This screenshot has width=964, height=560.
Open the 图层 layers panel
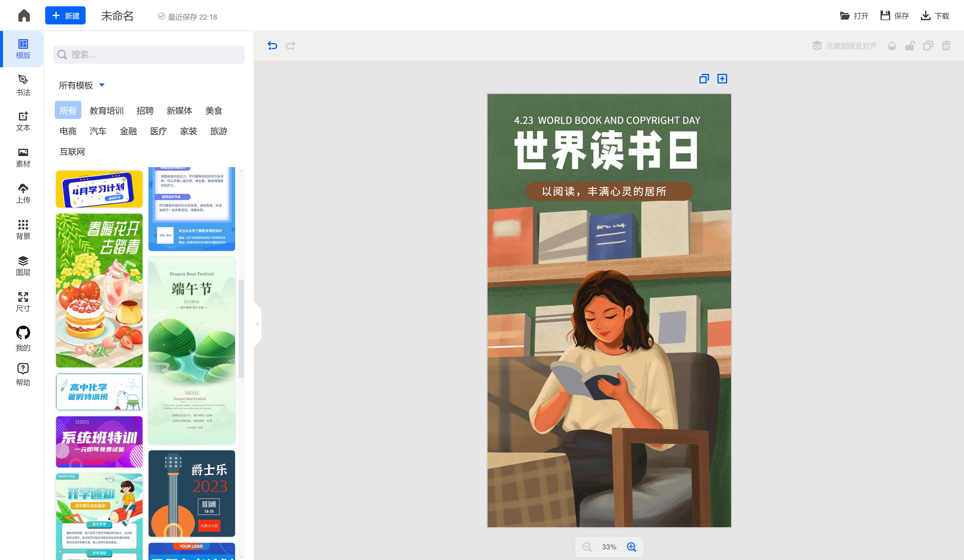pyautogui.click(x=23, y=266)
